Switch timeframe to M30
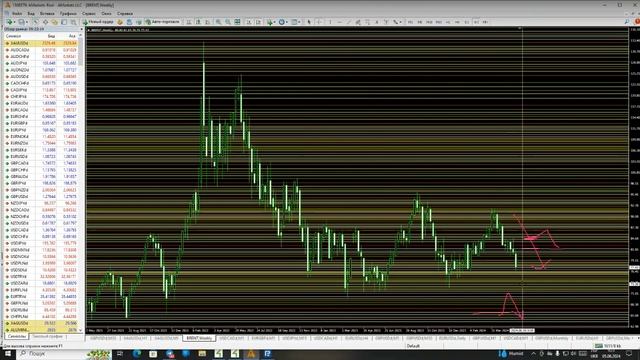Screen dimensions: 640x360 point(439,22)
